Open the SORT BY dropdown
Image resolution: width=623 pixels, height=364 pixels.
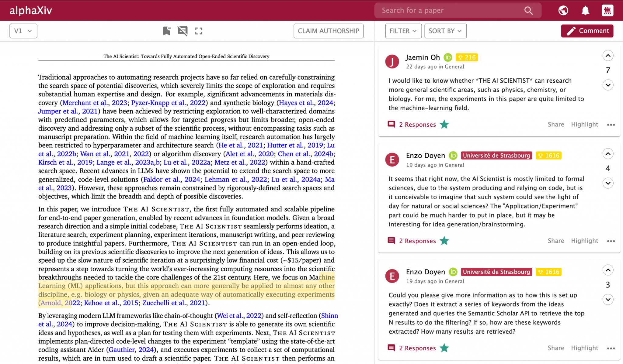coord(445,31)
